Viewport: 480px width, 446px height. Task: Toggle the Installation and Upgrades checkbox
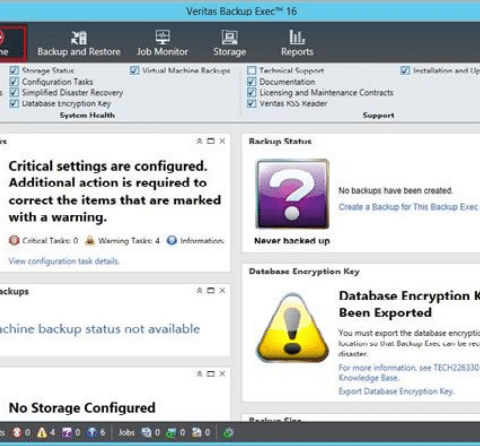405,71
